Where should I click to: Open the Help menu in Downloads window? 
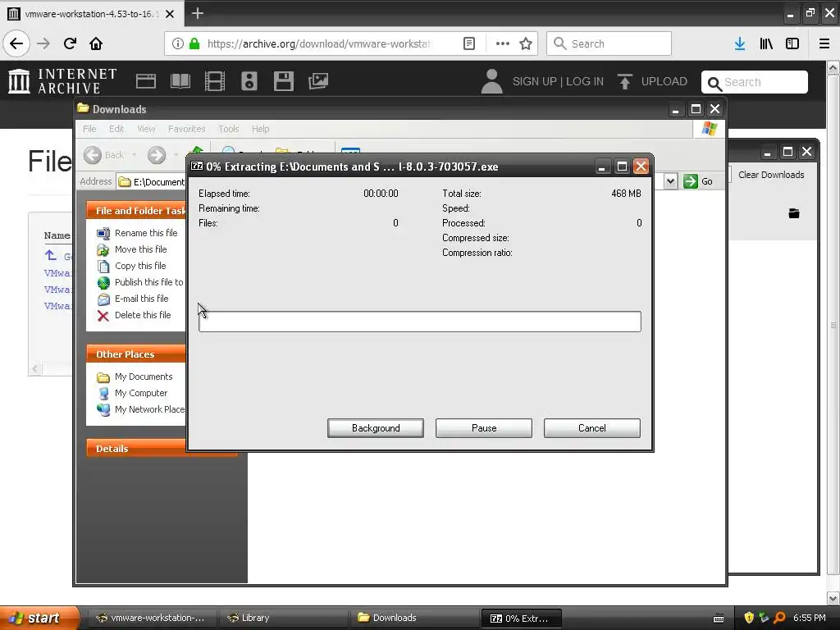pyautogui.click(x=260, y=129)
